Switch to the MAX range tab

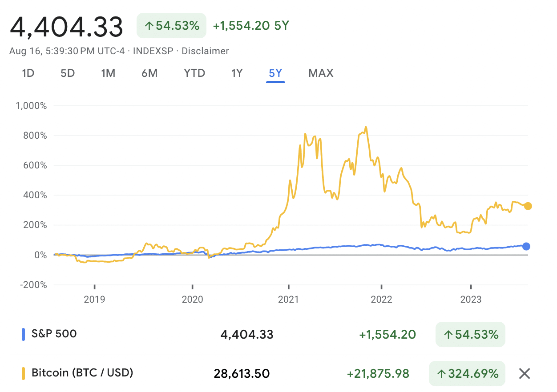321,73
